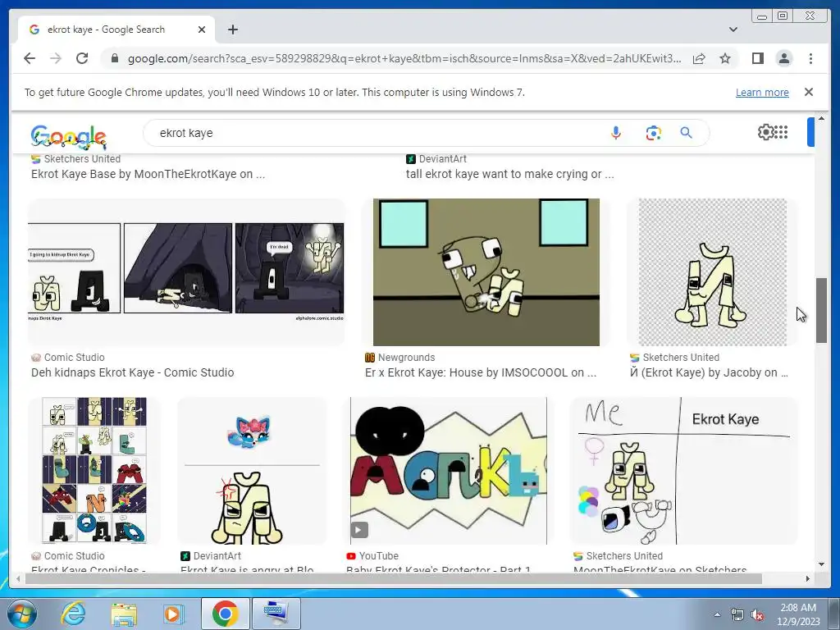Open the Й (Ekrot Kaye) by Jacoby thumbnail
The width and height of the screenshot is (840, 630).
pyautogui.click(x=713, y=272)
